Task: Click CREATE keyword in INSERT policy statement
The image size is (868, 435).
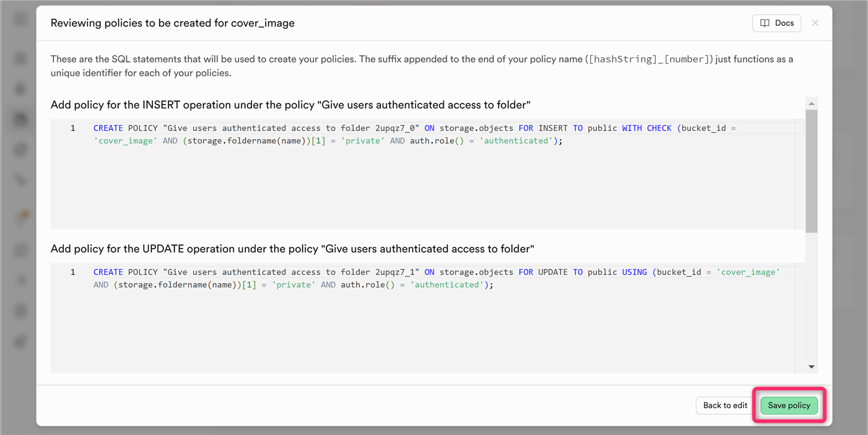Action: (108, 128)
